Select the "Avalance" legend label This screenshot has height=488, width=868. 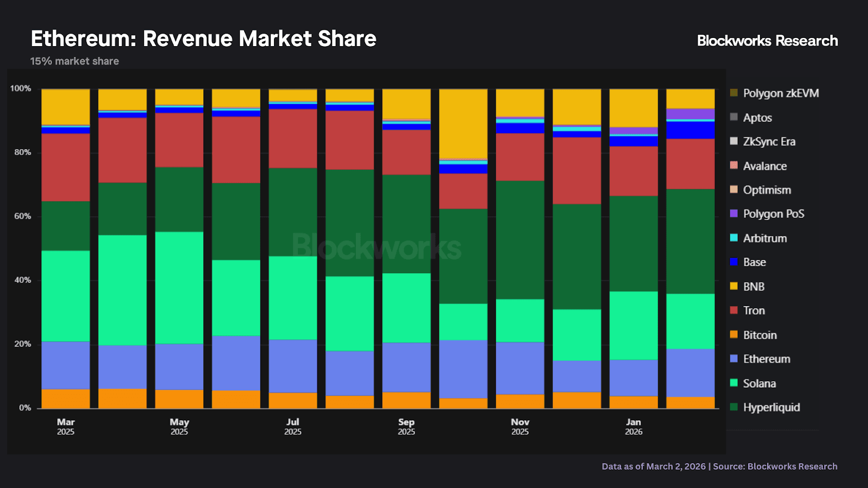765,166
